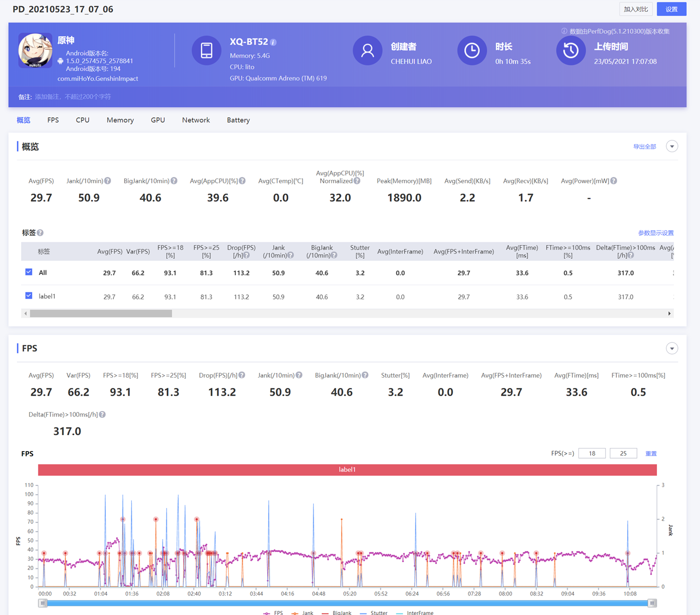The width and height of the screenshot is (700, 615).
Task: Click the Genshin Impact app avatar icon
Action: [35, 51]
